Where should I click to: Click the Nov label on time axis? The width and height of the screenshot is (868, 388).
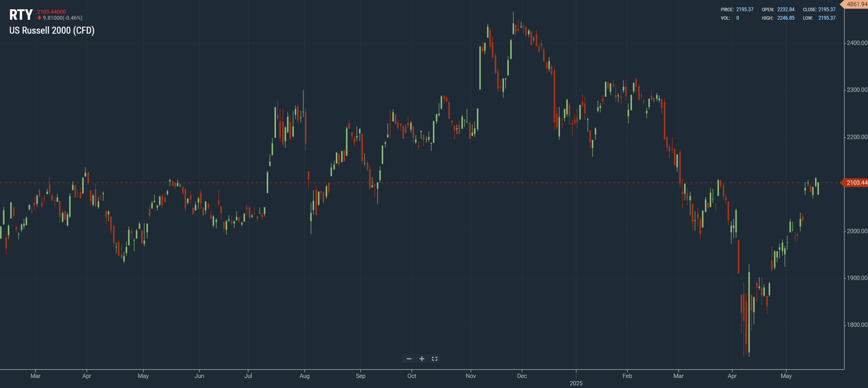pyautogui.click(x=471, y=376)
